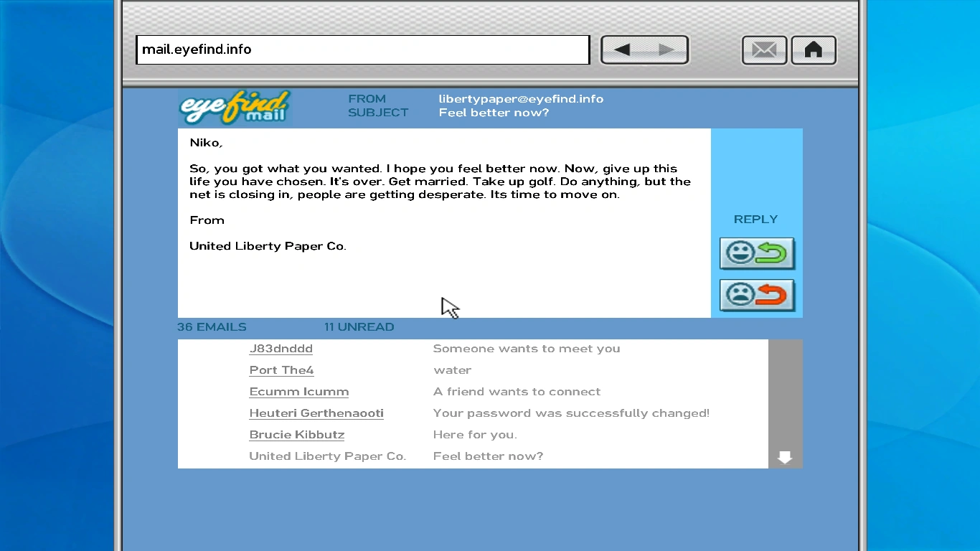Viewport: 980px width, 551px height.
Task: Click the REPLY label
Action: point(755,220)
